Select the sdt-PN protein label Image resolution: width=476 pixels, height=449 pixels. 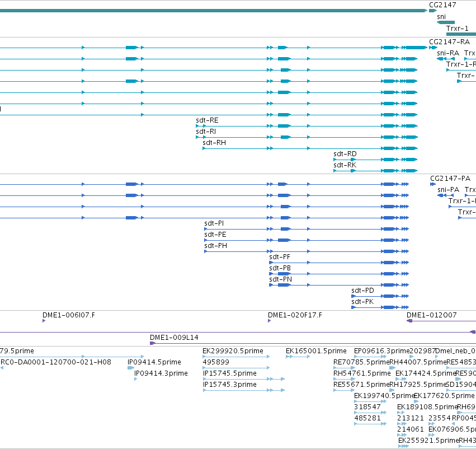[280, 279]
